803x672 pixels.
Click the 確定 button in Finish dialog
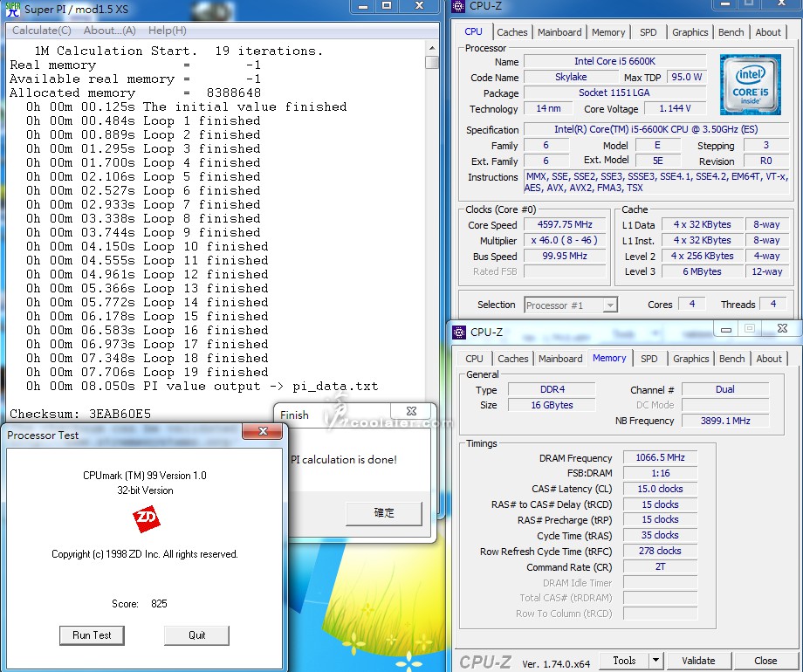pos(383,512)
